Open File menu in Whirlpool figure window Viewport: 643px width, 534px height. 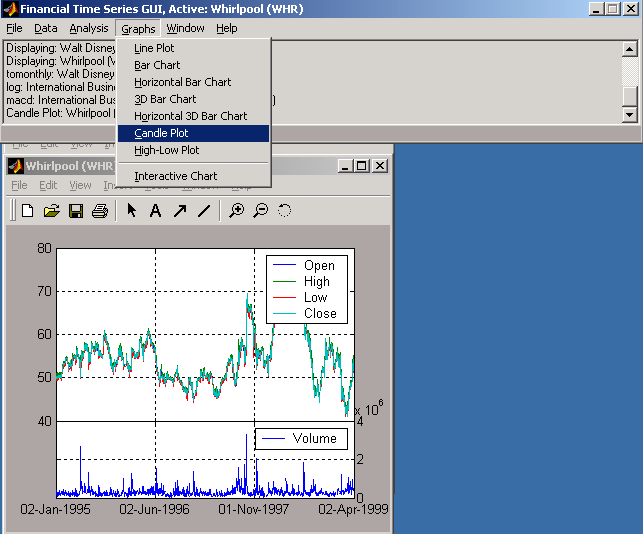19,185
